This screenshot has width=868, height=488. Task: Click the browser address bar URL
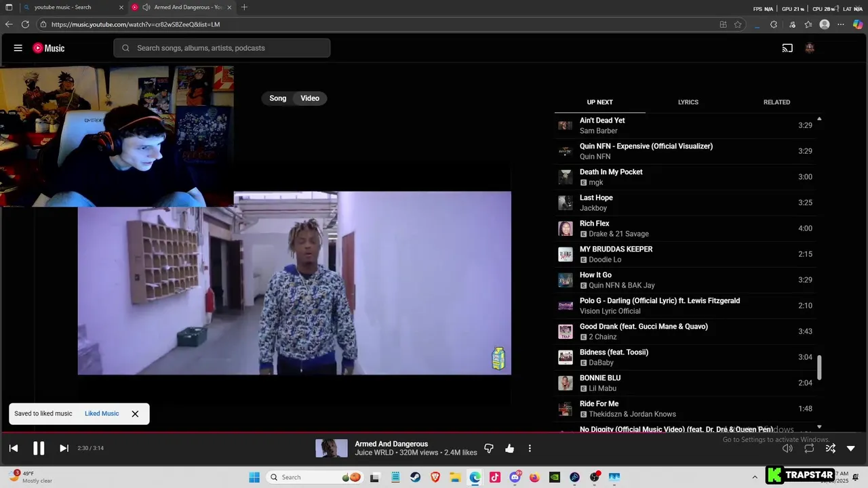136,24
